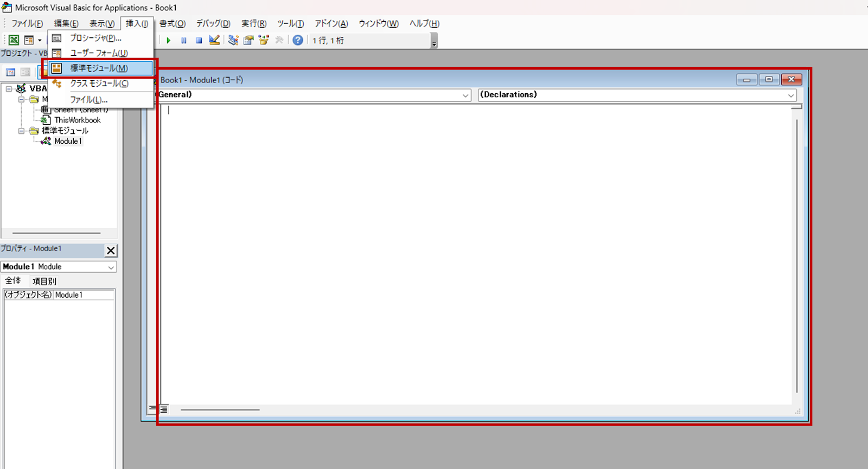Select Module1 in project tree
Screen dimensions: 868x469
(68, 141)
